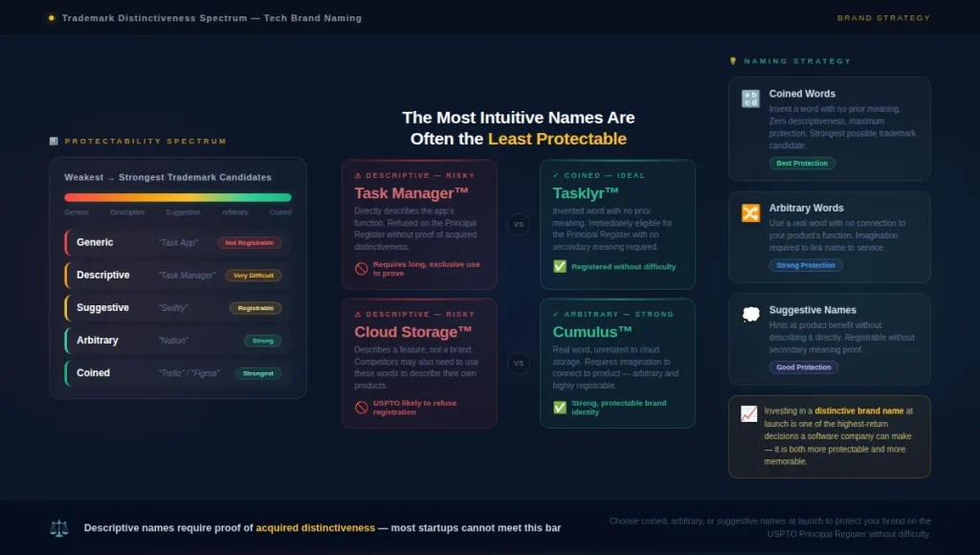This screenshot has width=980, height=555.
Task: Click USPTO likely to refuse registration text
Action: click(x=415, y=408)
